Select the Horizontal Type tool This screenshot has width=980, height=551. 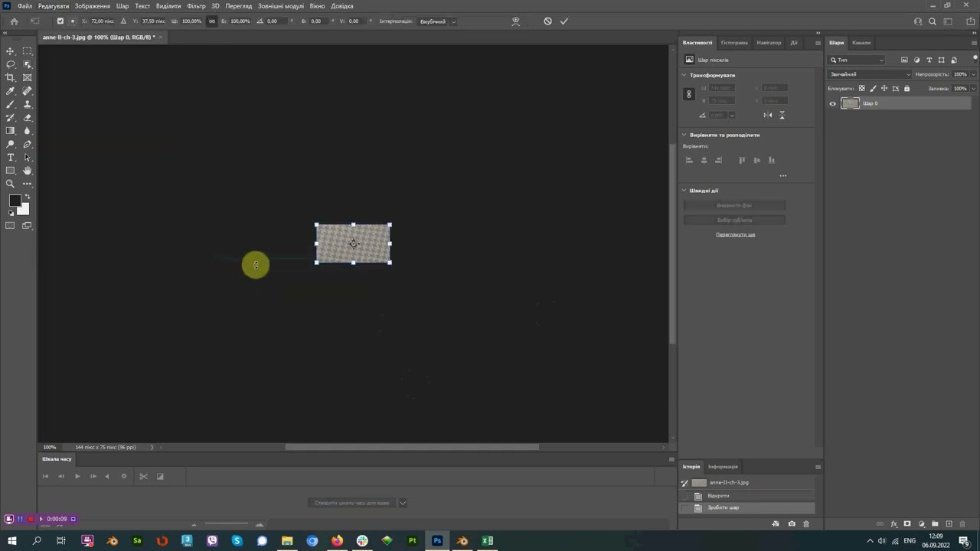[x=11, y=157]
